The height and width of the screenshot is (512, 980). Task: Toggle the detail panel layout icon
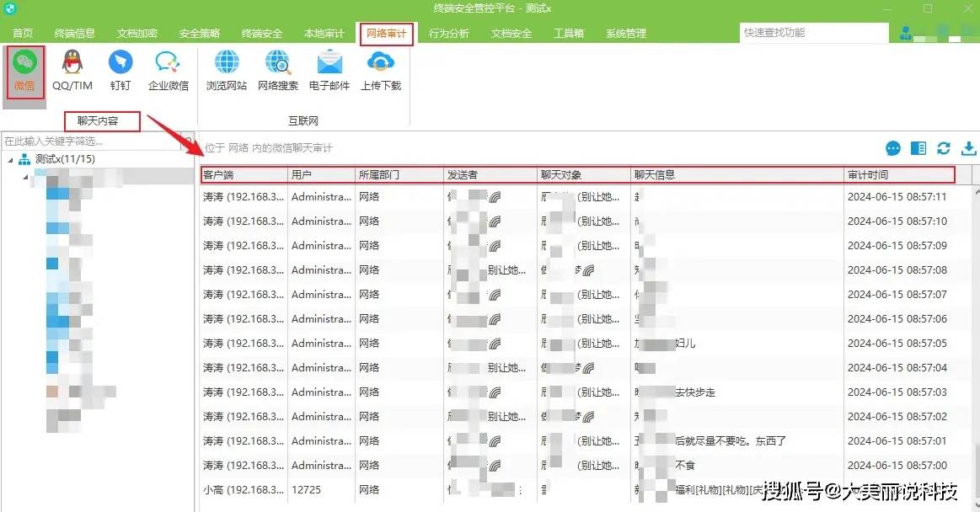(918, 148)
